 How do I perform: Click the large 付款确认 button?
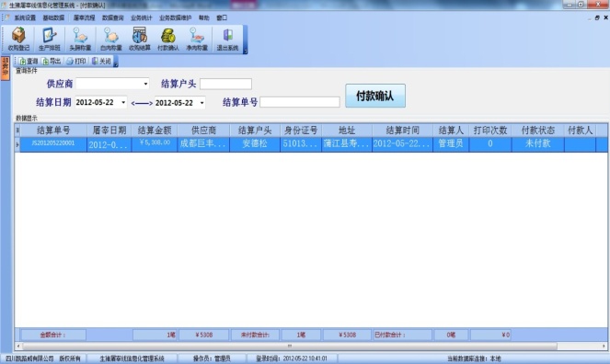pyautogui.click(x=375, y=96)
